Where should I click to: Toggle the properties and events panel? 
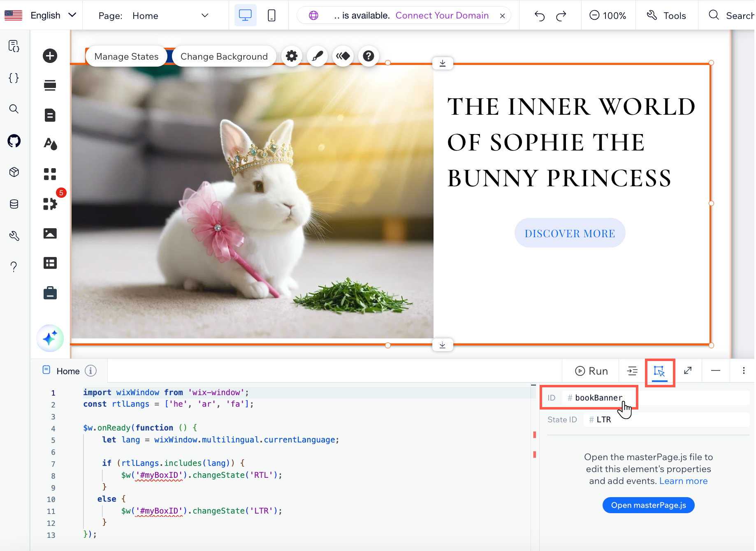click(x=659, y=371)
